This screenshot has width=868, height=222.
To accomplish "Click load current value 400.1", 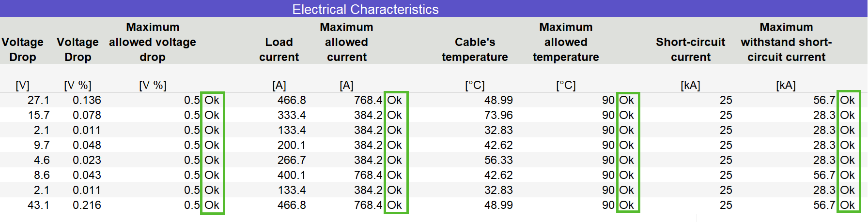I will pyautogui.click(x=292, y=175).
